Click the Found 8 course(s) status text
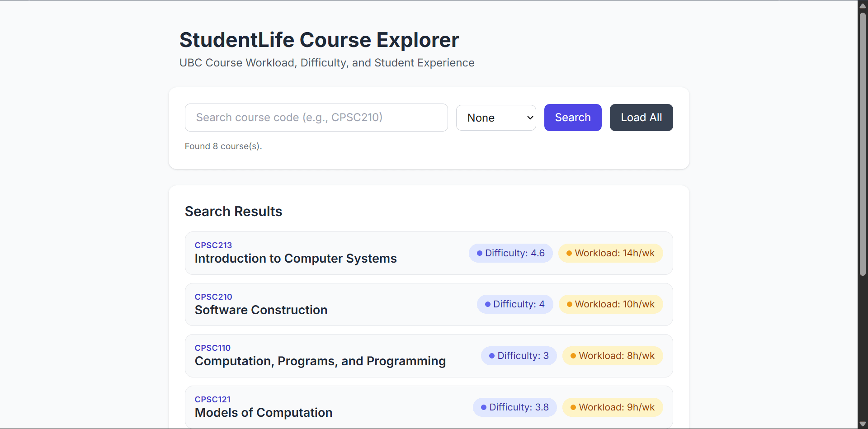868x429 pixels. (223, 146)
